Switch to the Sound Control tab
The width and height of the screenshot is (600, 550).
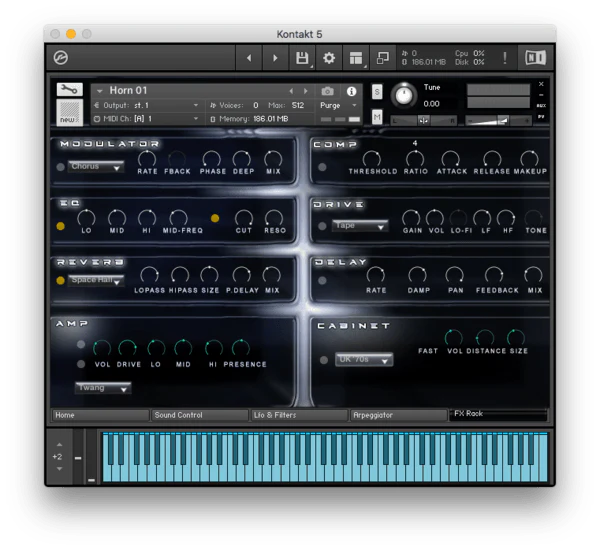(x=200, y=415)
